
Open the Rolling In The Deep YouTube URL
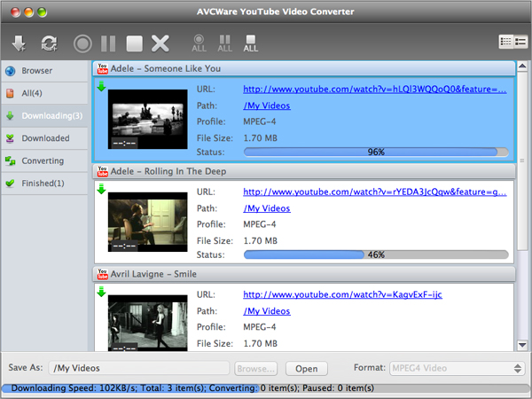tap(374, 192)
